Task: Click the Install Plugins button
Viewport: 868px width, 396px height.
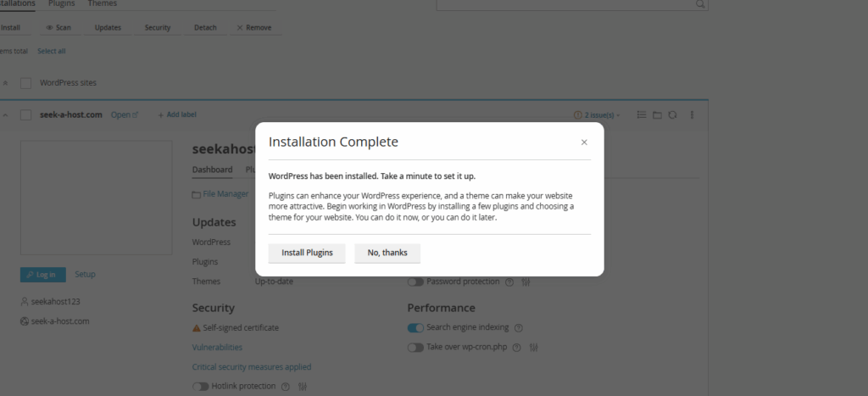Action: (x=307, y=253)
